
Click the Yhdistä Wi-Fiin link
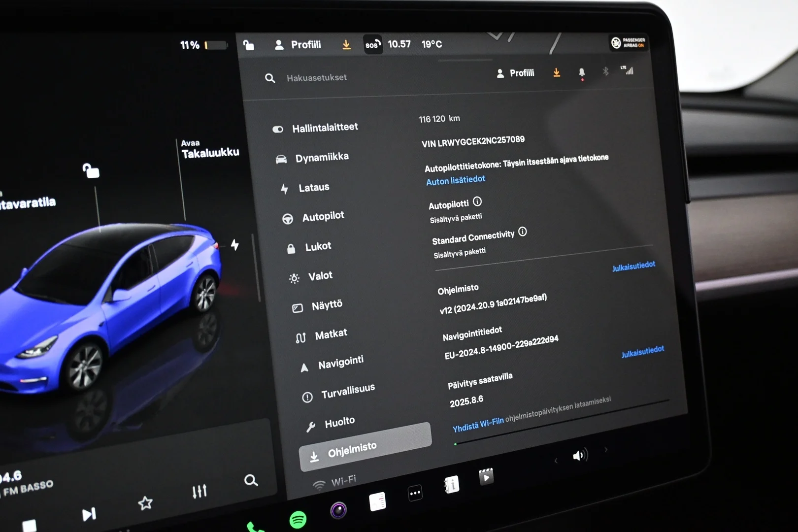[478, 424]
